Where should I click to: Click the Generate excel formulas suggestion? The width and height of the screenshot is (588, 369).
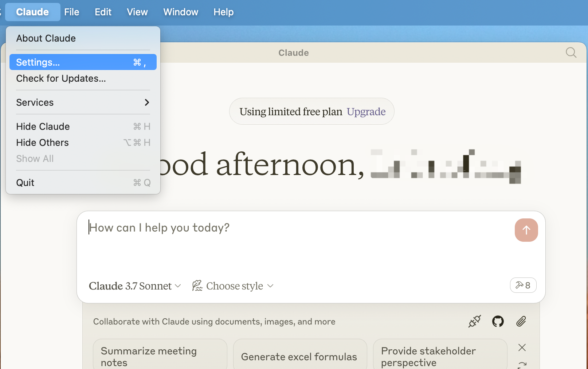pos(300,357)
